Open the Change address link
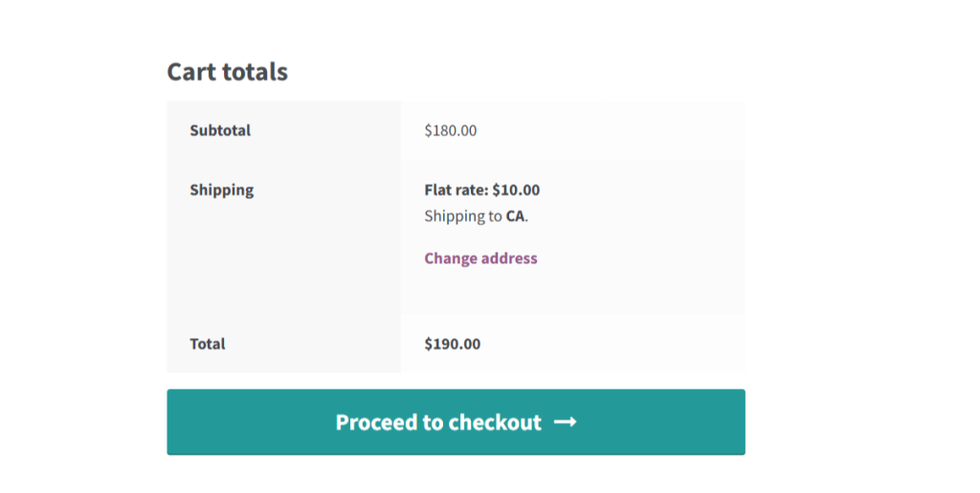This screenshot has height=493, width=980. [x=480, y=258]
